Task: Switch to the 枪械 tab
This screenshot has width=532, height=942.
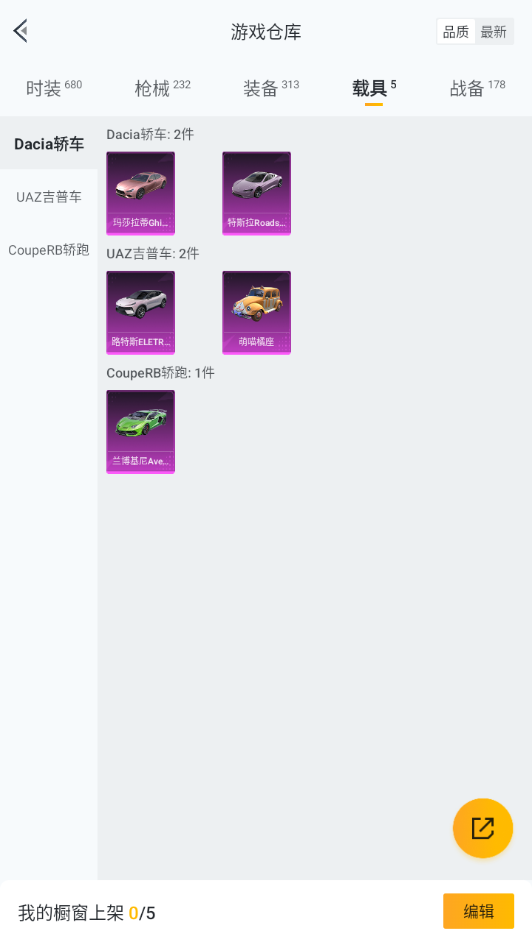Action: 162,88
